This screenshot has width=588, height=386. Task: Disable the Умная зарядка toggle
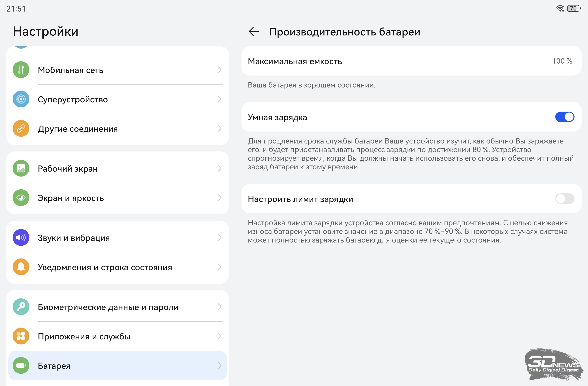click(564, 117)
